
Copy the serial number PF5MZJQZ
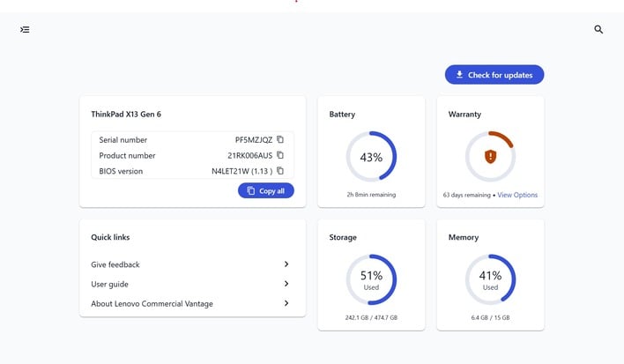tap(280, 139)
